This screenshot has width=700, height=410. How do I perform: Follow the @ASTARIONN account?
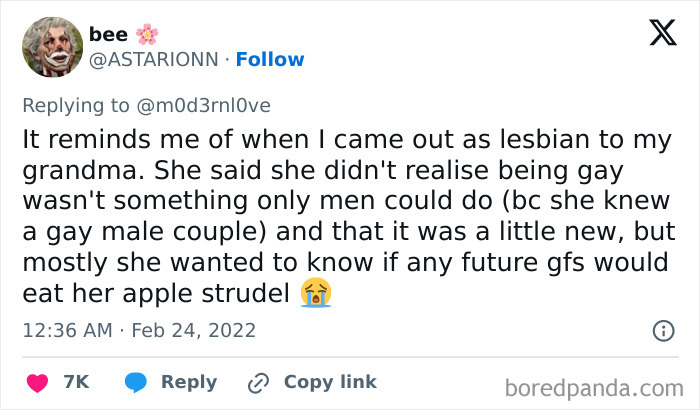(272, 60)
